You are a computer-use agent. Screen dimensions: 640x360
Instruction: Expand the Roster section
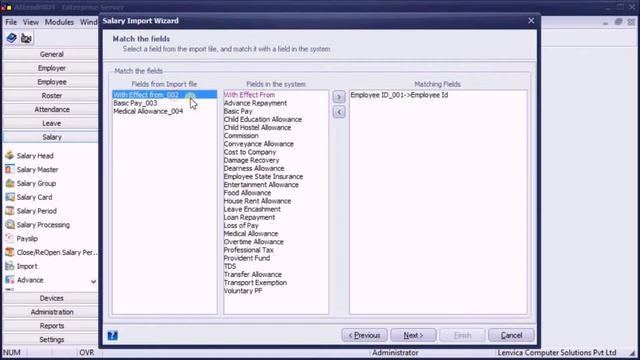point(51,96)
